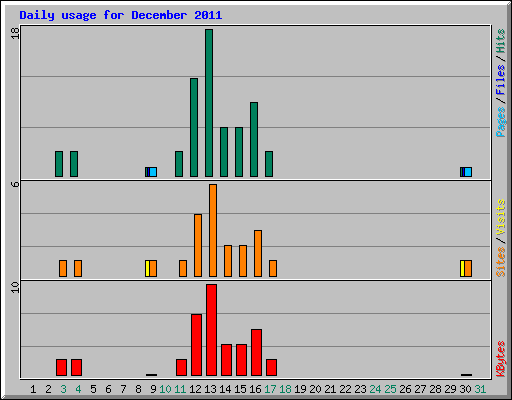Click day label '20' on the x-axis
The image size is (512, 400).
coord(315,389)
